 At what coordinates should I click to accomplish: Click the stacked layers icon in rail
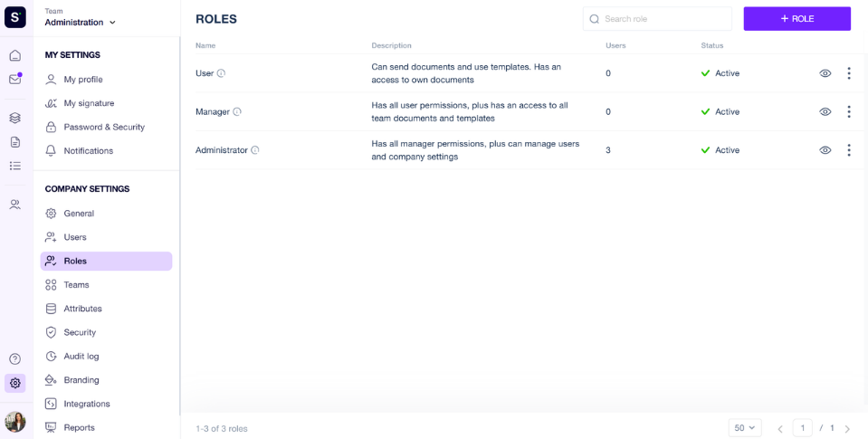click(15, 118)
